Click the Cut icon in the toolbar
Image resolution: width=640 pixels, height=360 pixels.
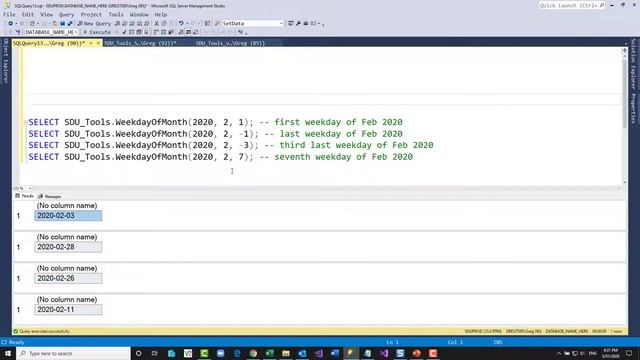tap(156, 23)
